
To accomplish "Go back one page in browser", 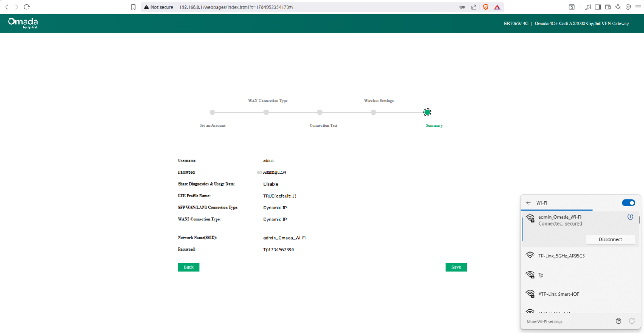I will pos(6,7).
